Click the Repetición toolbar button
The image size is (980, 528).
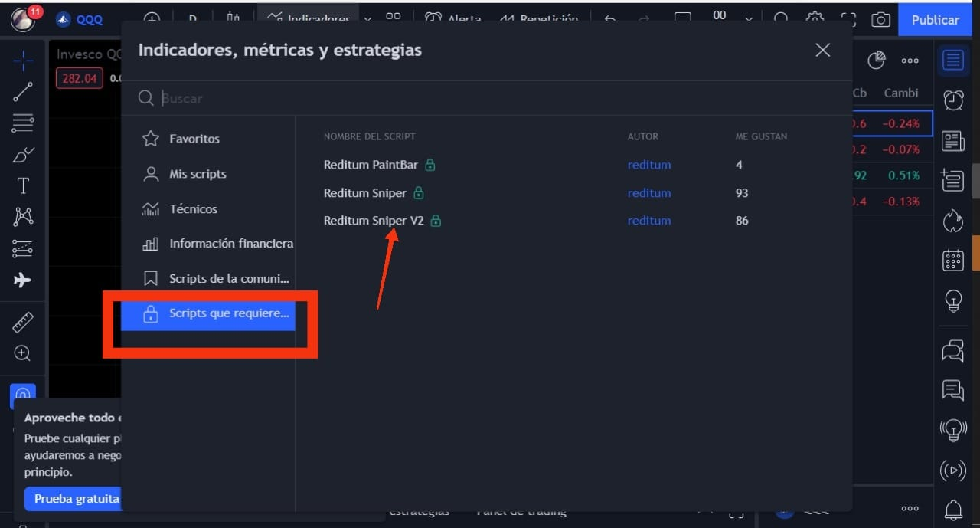tap(539, 20)
